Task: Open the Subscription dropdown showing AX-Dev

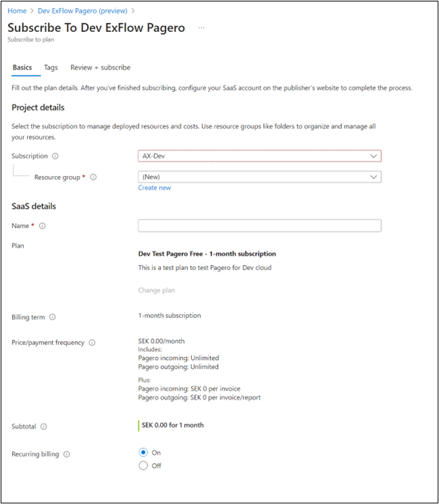Action: 259,156
